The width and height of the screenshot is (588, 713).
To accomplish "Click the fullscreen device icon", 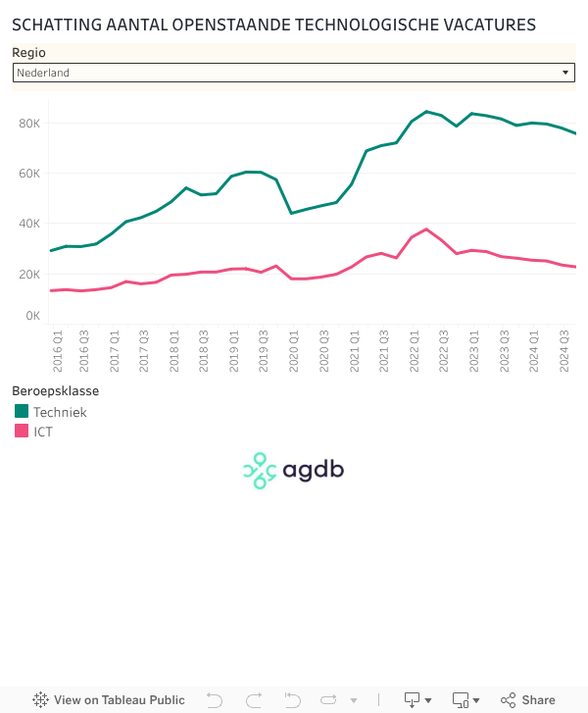I will [460, 700].
